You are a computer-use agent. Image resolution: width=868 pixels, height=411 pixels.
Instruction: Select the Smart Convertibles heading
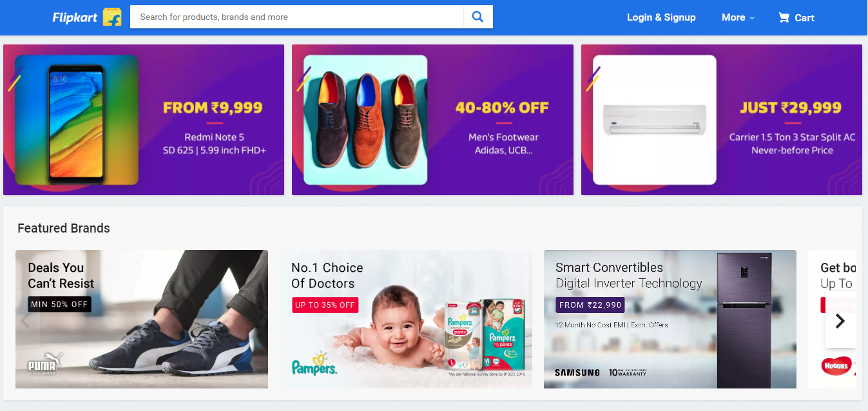click(609, 267)
